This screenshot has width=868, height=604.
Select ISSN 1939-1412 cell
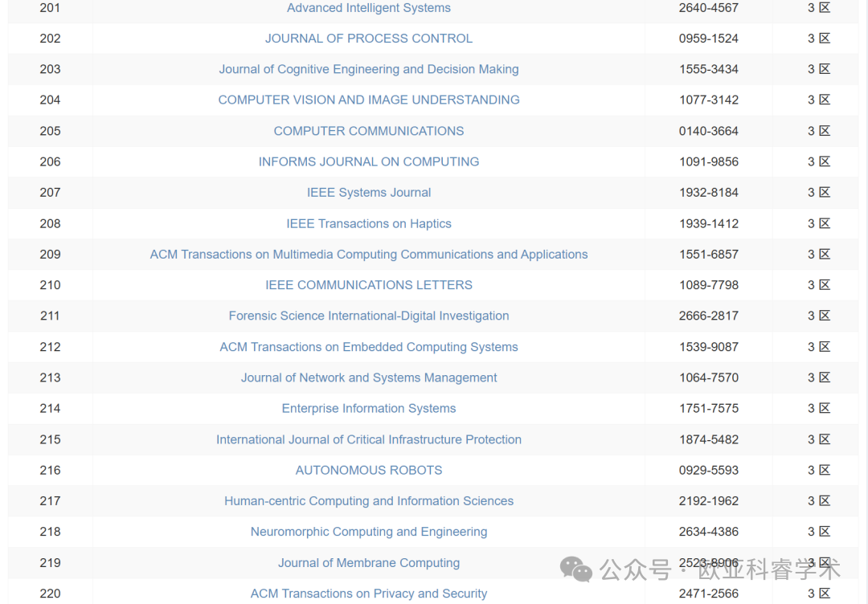coord(709,223)
